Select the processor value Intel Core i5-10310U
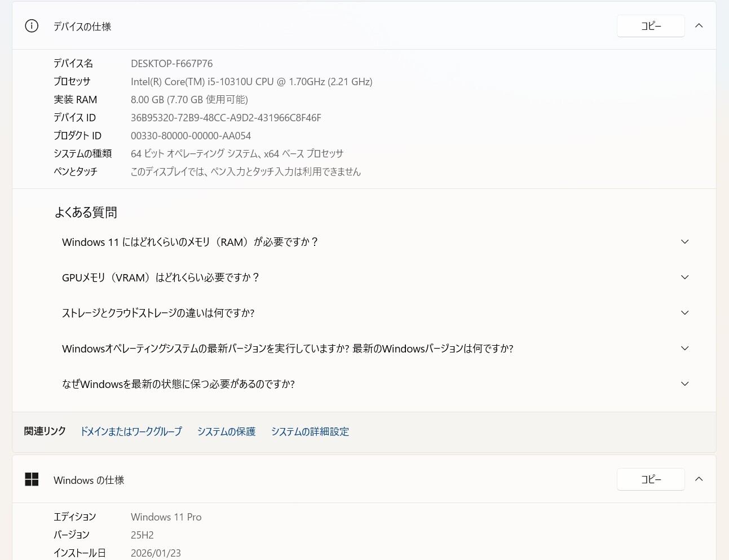Viewport: 729px width, 560px height. [x=251, y=82]
